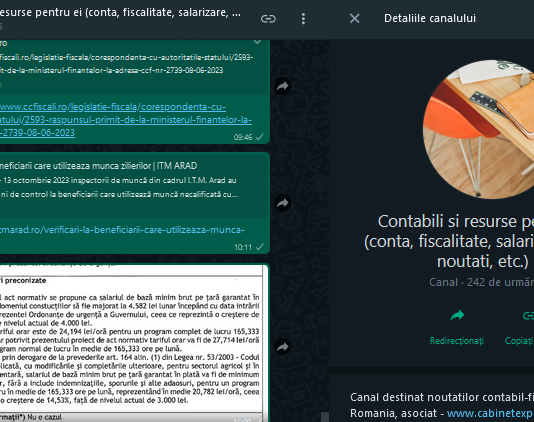This screenshot has width=534, height=422.
Task: Forward the ITM ARAD message with arrow icon
Action: click(283, 203)
